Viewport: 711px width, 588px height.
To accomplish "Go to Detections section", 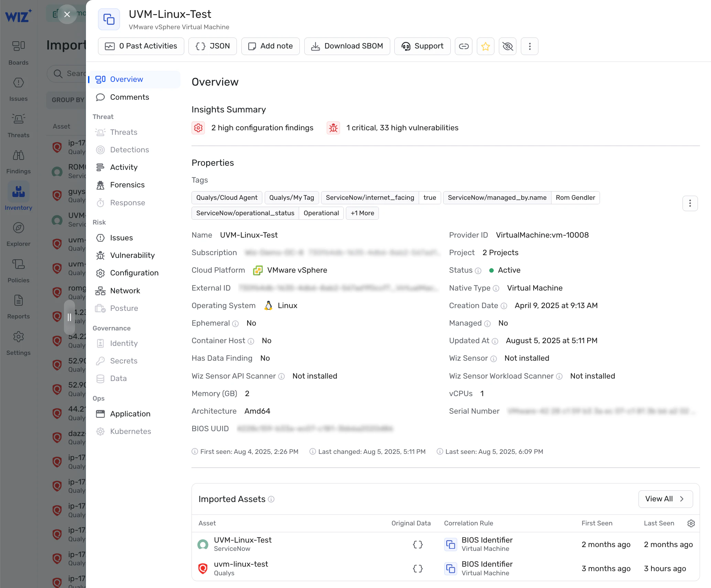I will point(135,150).
